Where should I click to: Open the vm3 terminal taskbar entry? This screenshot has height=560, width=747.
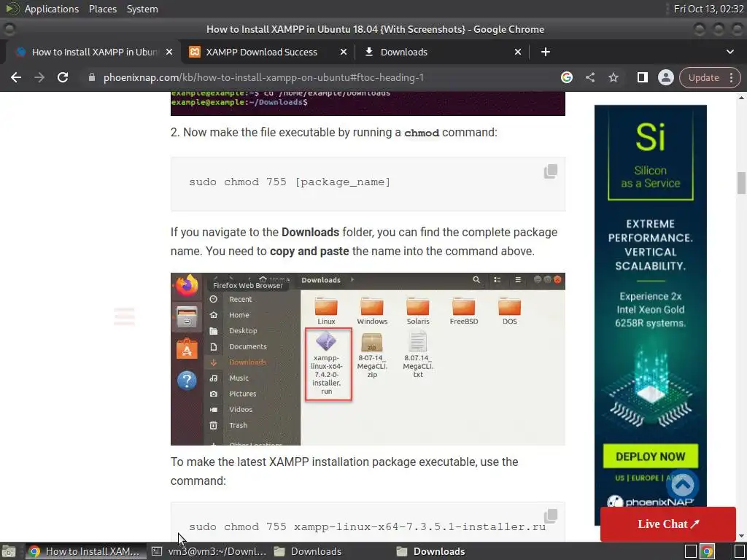click(x=209, y=551)
